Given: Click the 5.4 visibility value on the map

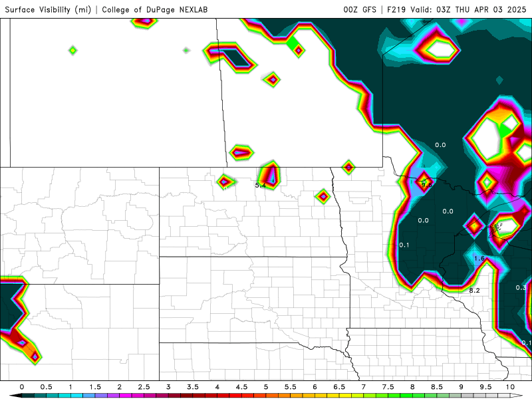Looking at the screenshot, I should coord(261,186).
